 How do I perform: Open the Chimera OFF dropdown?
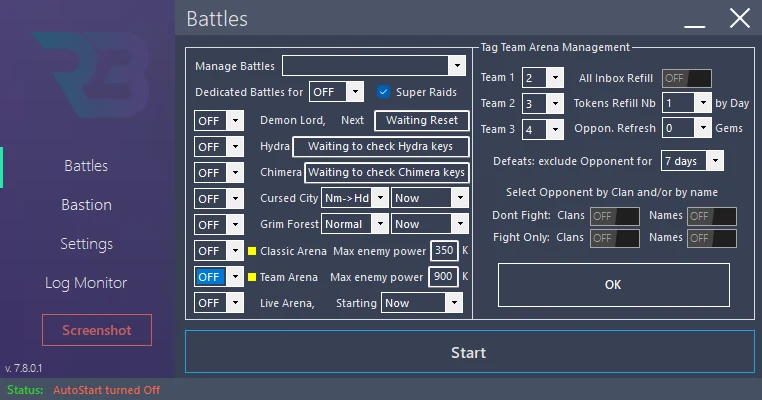pyautogui.click(x=219, y=173)
